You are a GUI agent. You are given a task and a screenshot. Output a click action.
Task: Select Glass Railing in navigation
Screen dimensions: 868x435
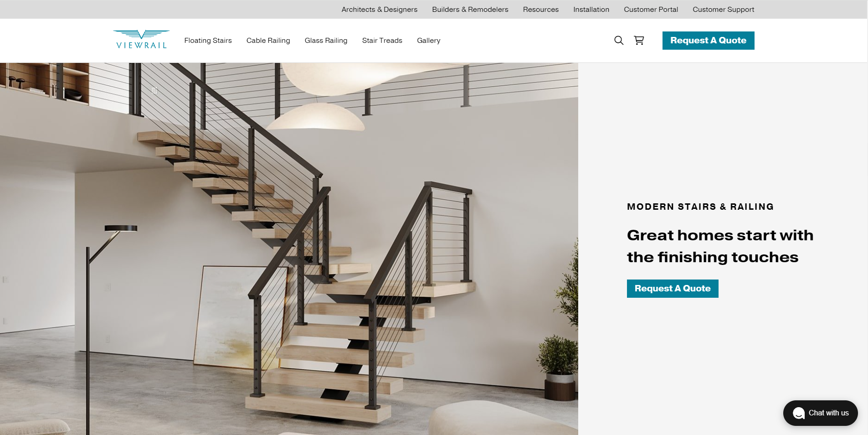(x=326, y=41)
